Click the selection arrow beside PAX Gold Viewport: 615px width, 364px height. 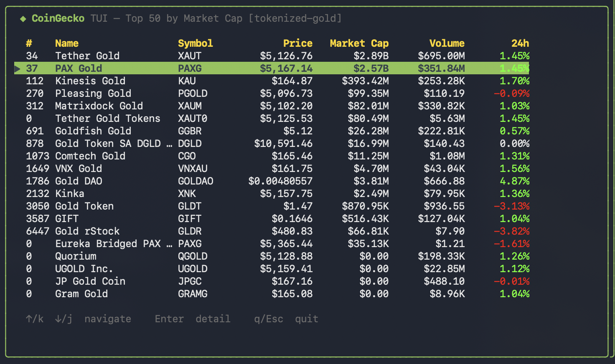pyautogui.click(x=17, y=68)
